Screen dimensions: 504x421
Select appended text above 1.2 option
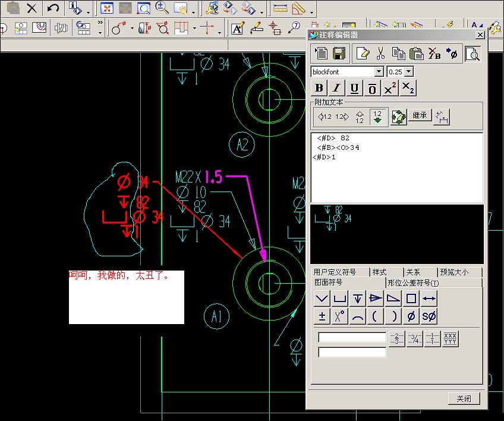pos(360,117)
